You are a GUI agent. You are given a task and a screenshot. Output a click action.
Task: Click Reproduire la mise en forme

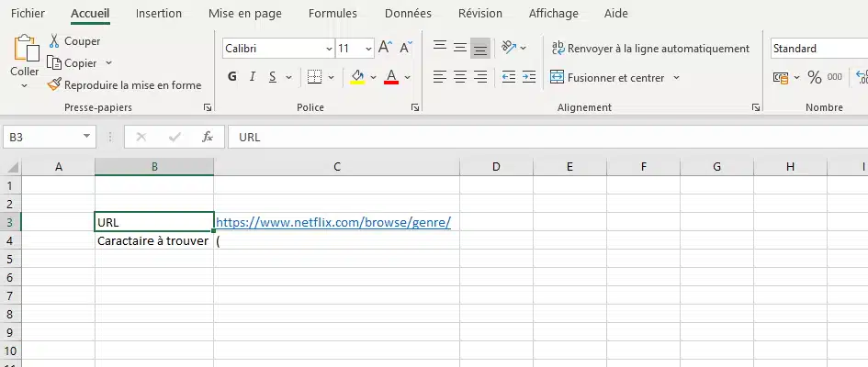[x=125, y=85]
